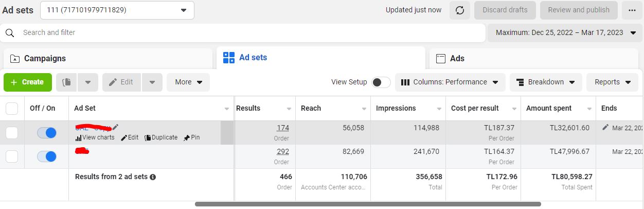The width and height of the screenshot is (644, 209).
Task: Click the pencil icon next to ad set name
Action: click(116, 127)
